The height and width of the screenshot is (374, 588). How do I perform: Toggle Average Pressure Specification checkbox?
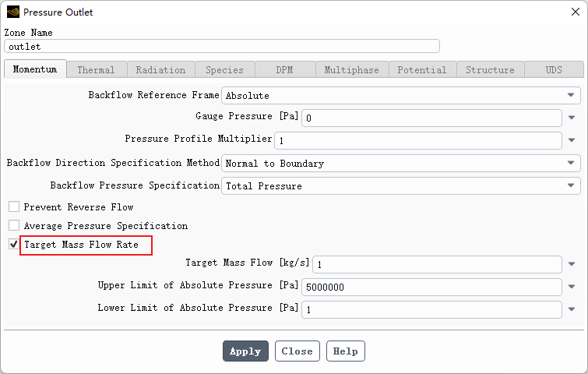[x=14, y=226]
